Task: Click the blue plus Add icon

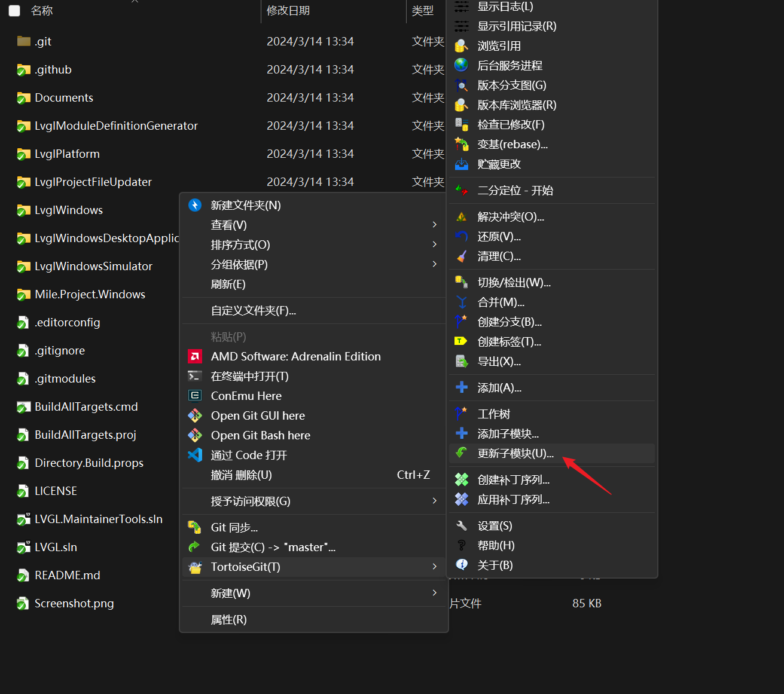Action: [462, 387]
